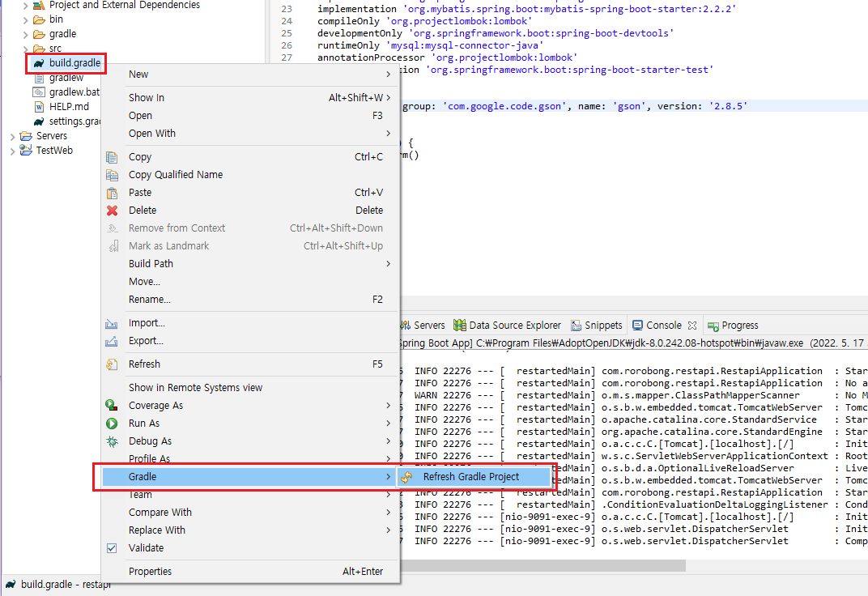Click the Servers folder icon
This screenshot has height=596, width=868.
26,135
